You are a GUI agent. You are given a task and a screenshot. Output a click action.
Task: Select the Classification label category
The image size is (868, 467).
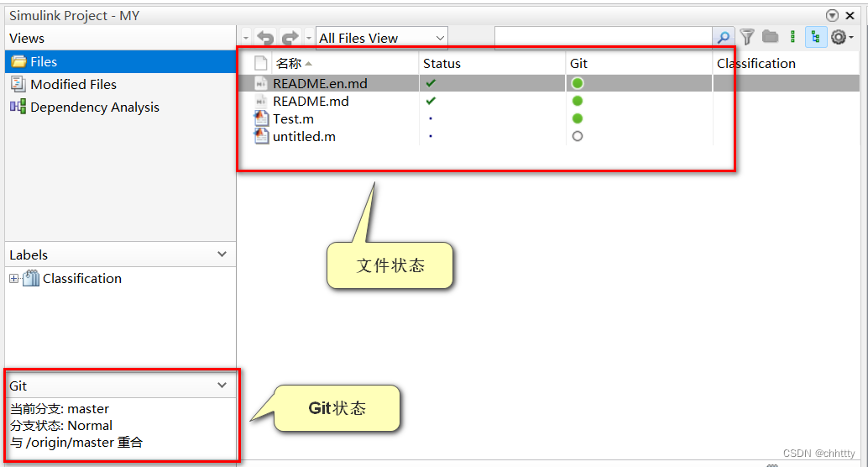click(82, 279)
